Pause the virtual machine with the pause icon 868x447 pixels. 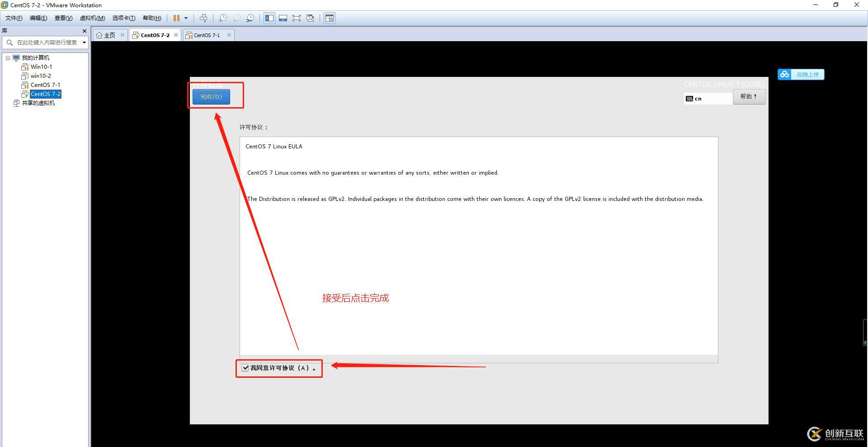(x=176, y=18)
